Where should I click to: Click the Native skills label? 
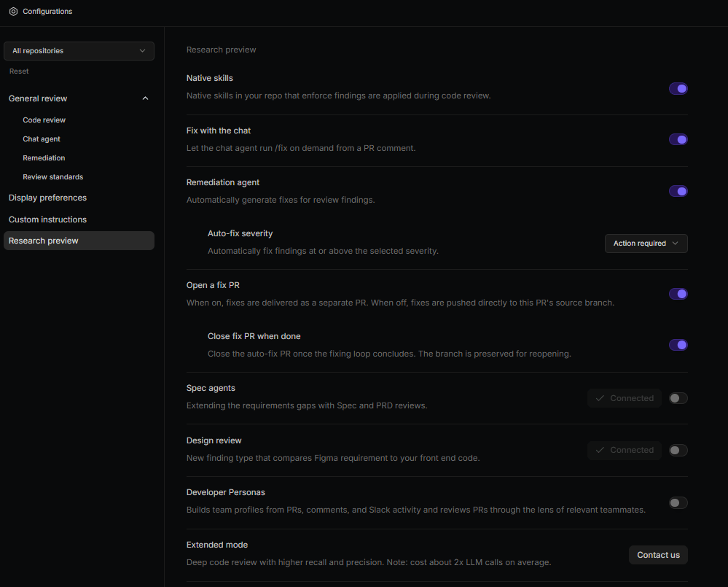coord(209,78)
